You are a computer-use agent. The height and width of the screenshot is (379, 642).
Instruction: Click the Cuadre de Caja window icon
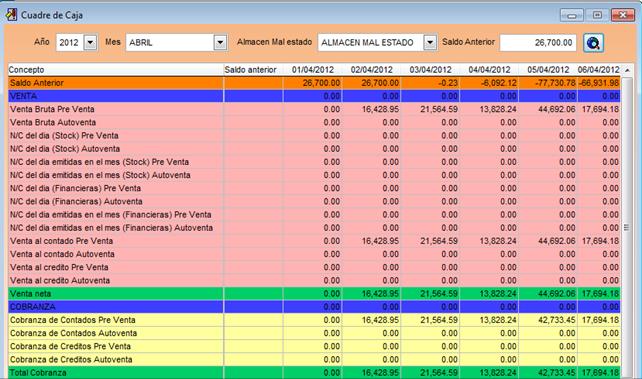11,15
